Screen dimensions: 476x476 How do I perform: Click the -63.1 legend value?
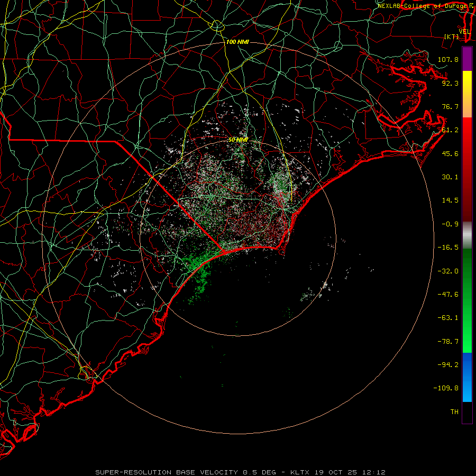coord(448,318)
